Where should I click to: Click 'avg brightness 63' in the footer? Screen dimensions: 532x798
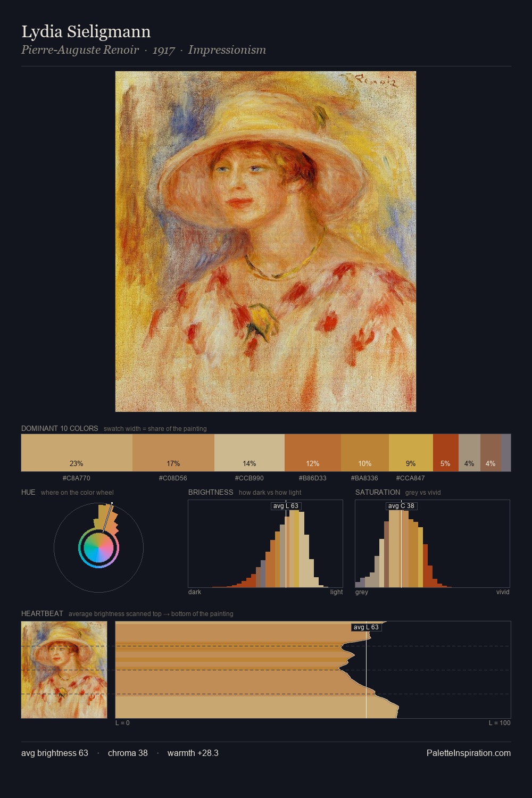pyautogui.click(x=55, y=753)
